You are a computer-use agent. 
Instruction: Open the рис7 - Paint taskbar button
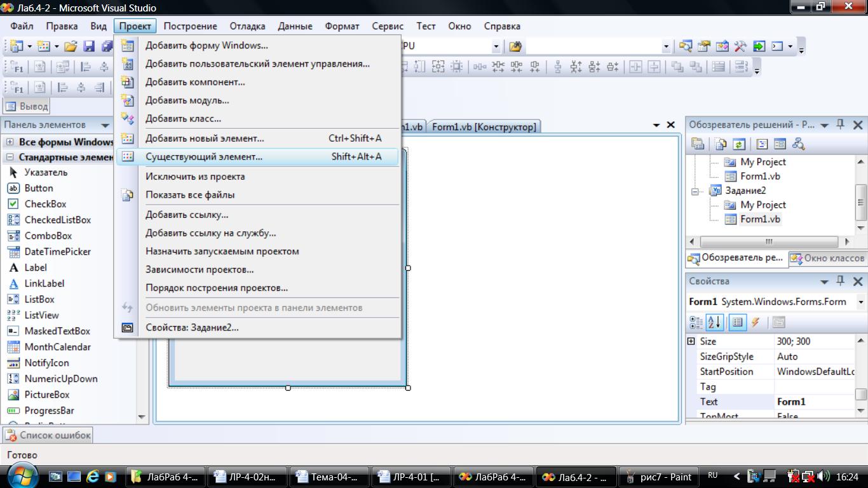click(658, 477)
